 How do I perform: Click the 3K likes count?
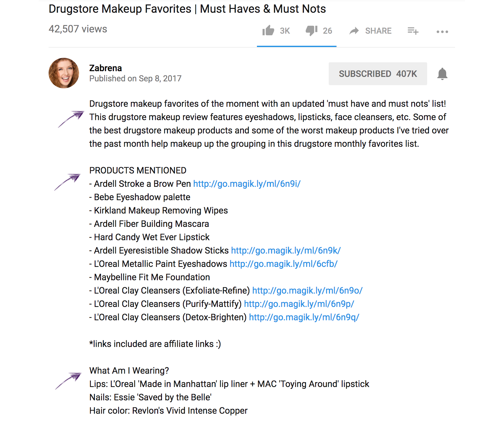coord(285,31)
